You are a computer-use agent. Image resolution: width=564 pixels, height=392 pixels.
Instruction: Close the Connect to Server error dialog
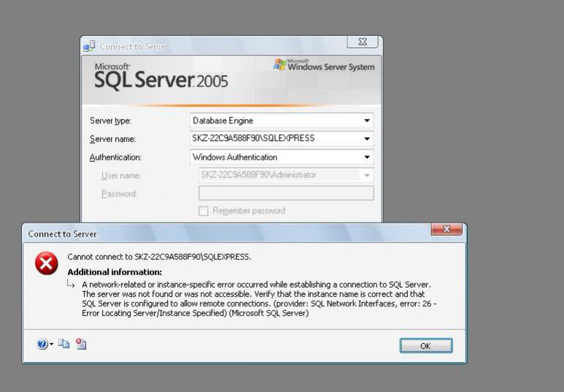[447, 229]
